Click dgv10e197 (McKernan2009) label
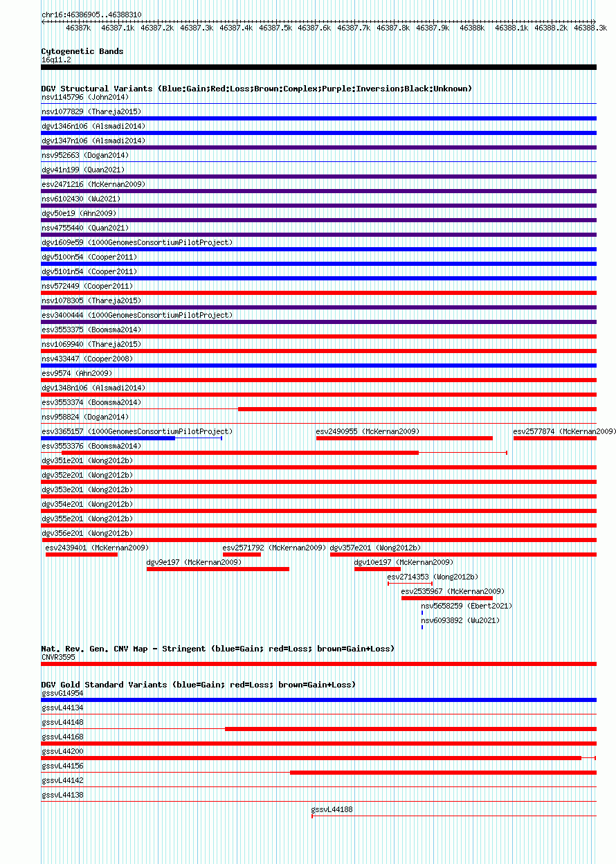 404,563
